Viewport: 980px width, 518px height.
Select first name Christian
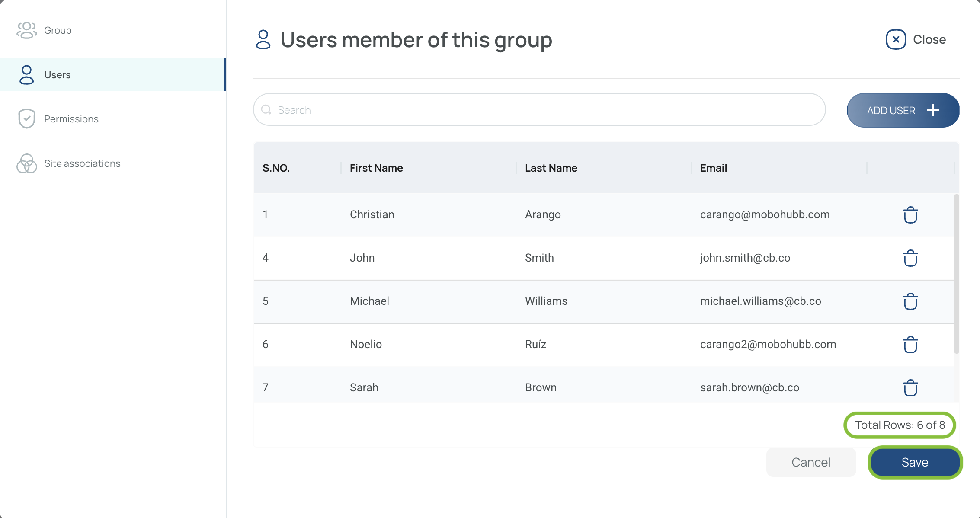[372, 214]
